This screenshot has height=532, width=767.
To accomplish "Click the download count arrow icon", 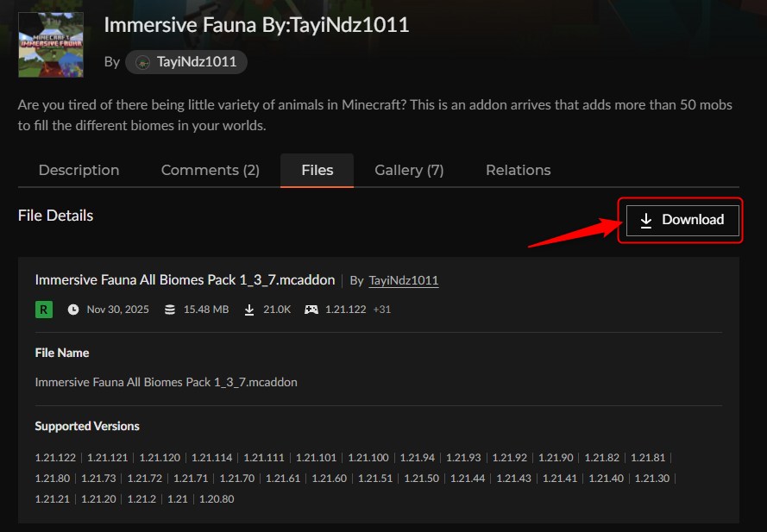I will [249, 310].
